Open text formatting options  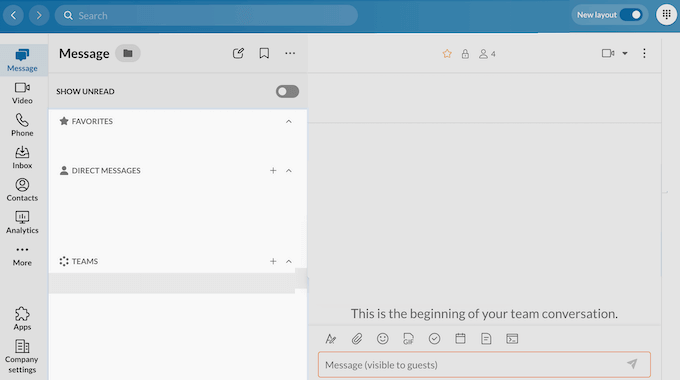[x=330, y=339]
